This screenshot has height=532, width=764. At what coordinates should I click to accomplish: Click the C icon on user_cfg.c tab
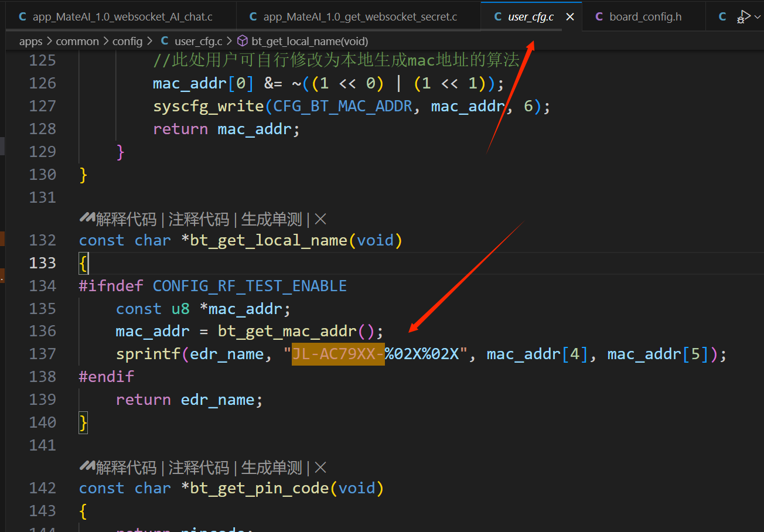[498, 17]
